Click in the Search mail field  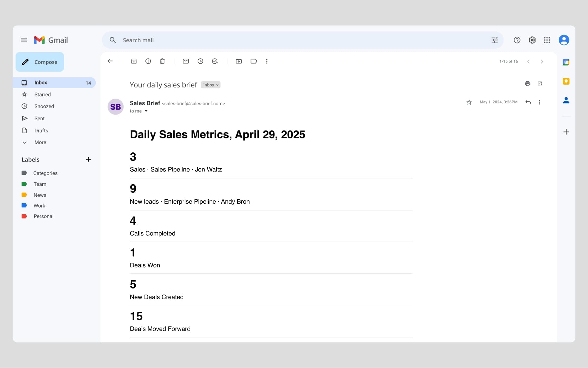(291, 40)
